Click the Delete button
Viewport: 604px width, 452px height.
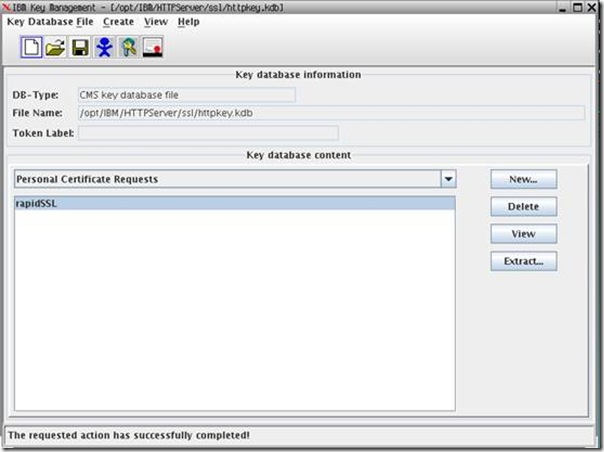tap(523, 207)
